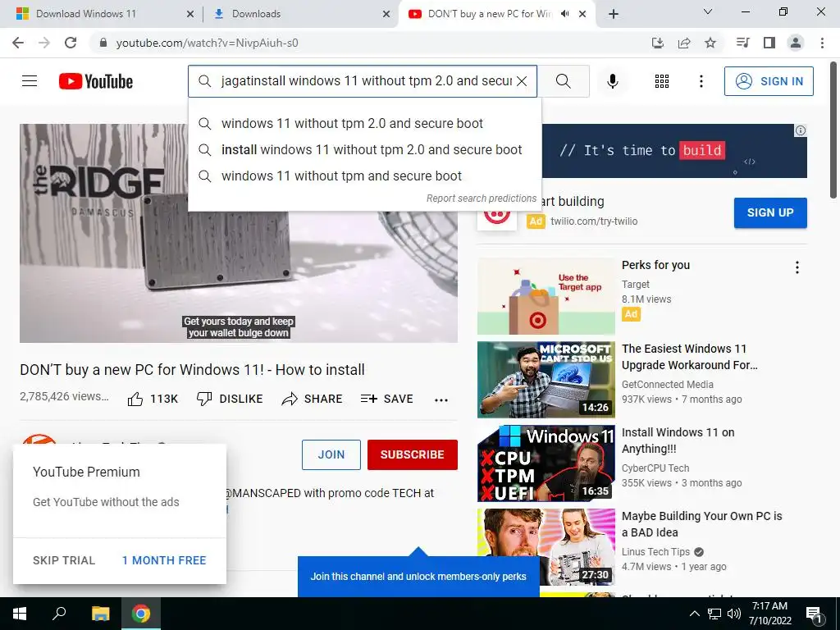Go back in browser history
The width and height of the screenshot is (840, 630).
(x=18, y=43)
